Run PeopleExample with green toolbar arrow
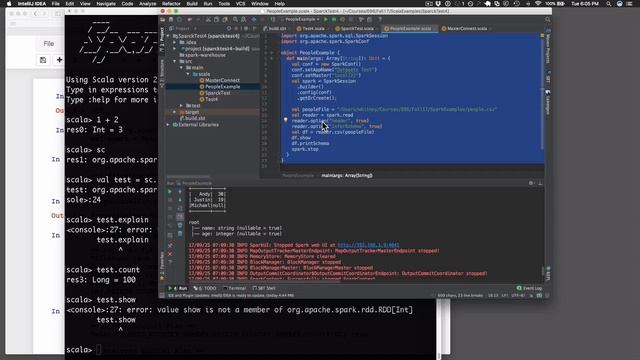640x360 pixels. [x=325, y=20]
